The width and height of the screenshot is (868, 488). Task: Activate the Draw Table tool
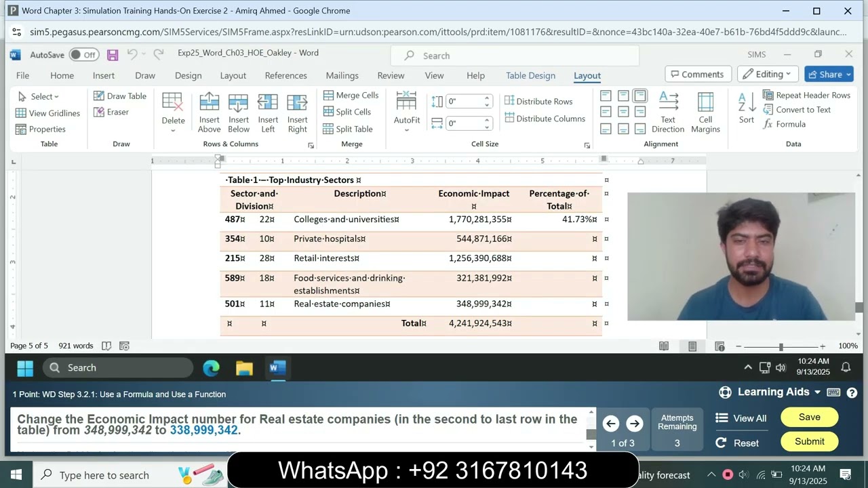click(x=120, y=96)
